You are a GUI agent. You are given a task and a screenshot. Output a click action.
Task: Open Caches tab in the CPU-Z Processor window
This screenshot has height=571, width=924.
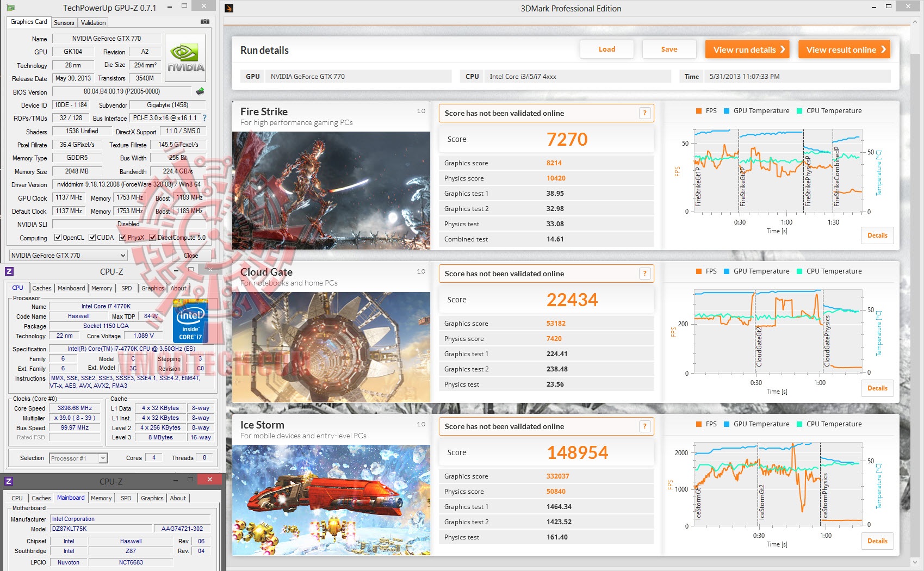click(x=41, y=288)
